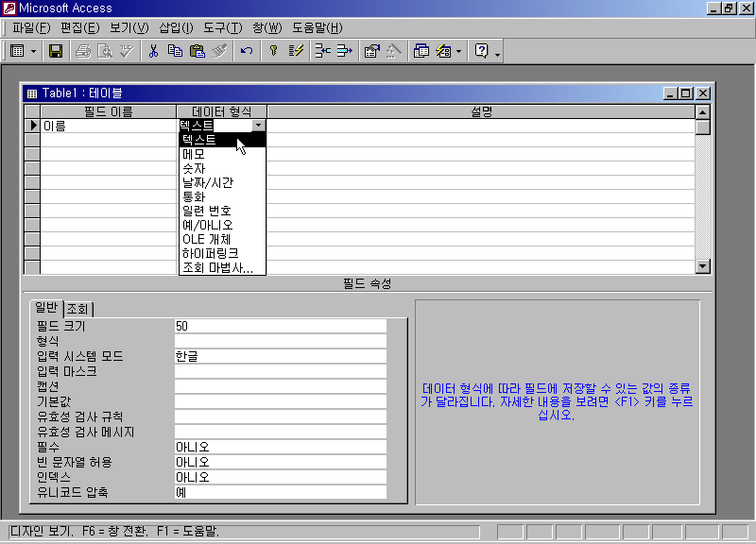Set the Primary Key with the key icon

pyautogui.click(x=273, y=51)
